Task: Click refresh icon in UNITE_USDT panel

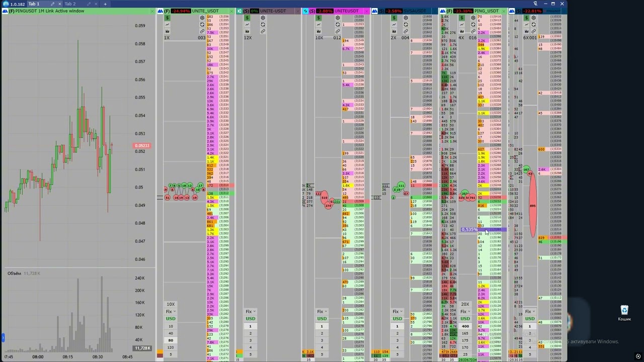Action: pos(202,25)
